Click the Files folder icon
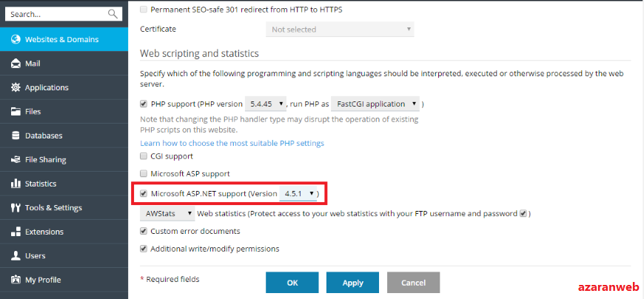 pyautogui.click(x=16, y=111)
